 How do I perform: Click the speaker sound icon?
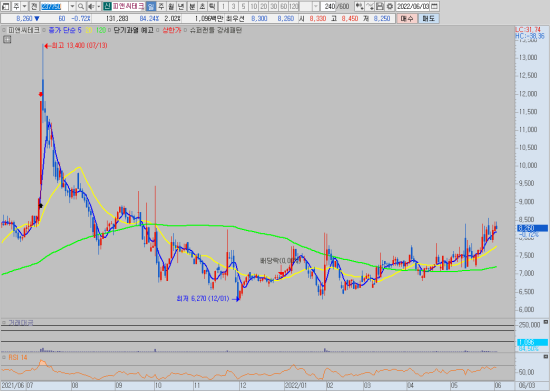pos(91,6)
